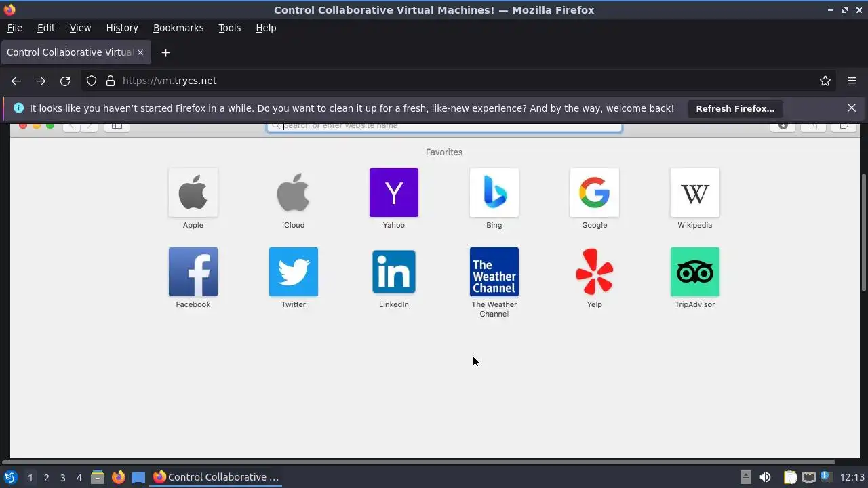This screenshot has width=868, height=488.
Task: Open the File menu
Action: coord(14,28)
